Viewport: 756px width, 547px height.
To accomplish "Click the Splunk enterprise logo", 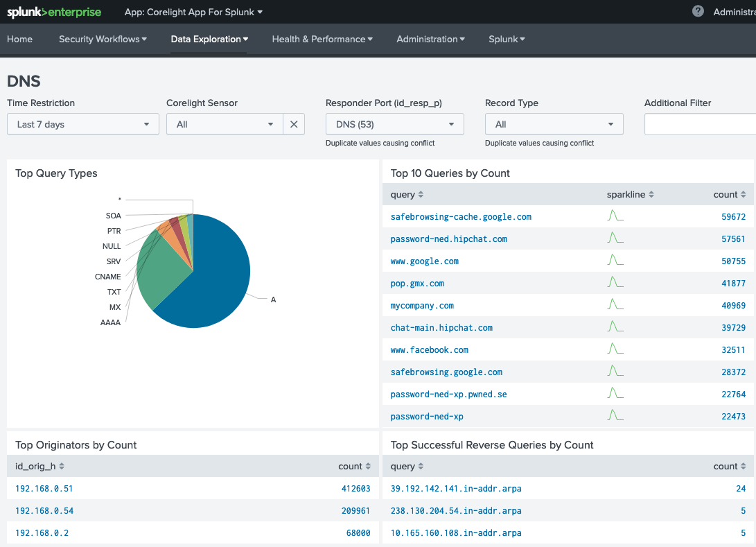I will click(x=54, y=12).
